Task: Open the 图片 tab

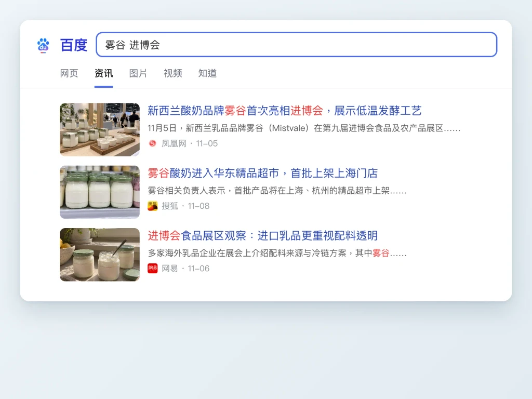Action: pyautogui.click(x=138, y=73)
